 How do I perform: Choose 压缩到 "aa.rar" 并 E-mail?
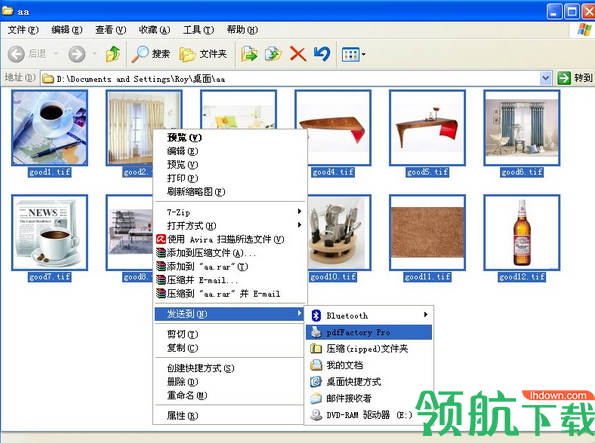(x=230, y=293)
